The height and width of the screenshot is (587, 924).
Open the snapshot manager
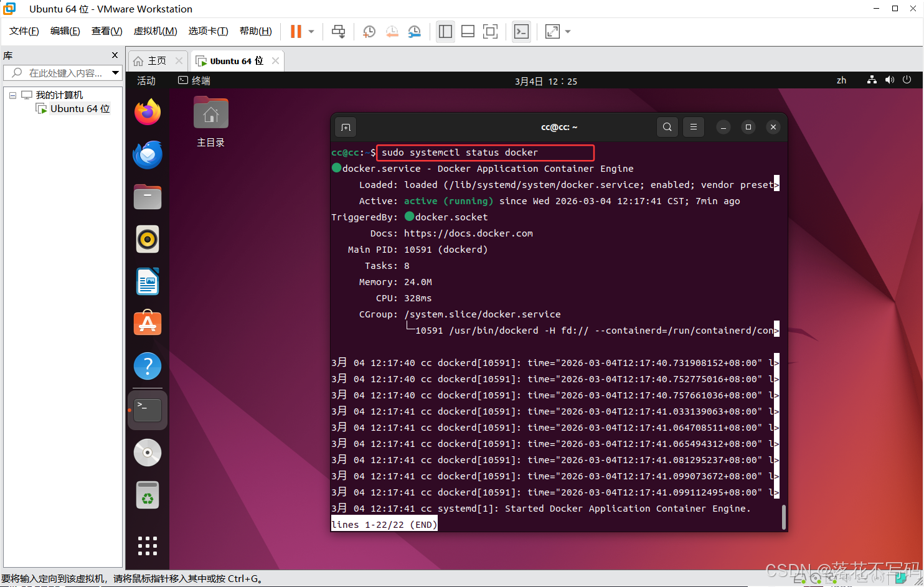coord(414,31)
